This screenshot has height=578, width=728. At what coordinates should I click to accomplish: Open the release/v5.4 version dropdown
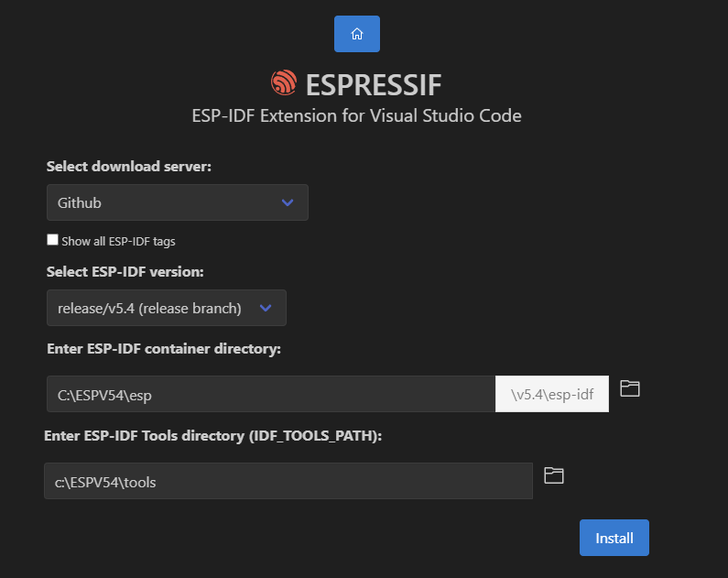(167, 308)
